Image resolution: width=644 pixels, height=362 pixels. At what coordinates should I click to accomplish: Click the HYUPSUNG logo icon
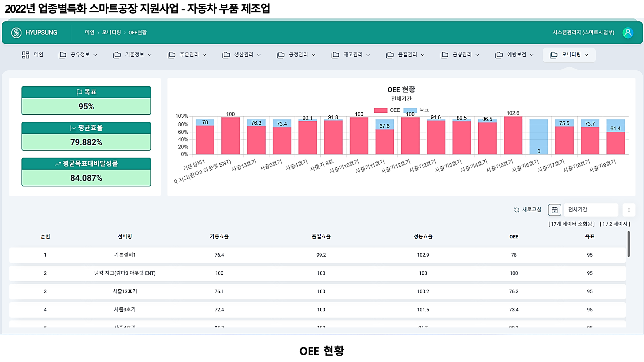click(16, 33)
